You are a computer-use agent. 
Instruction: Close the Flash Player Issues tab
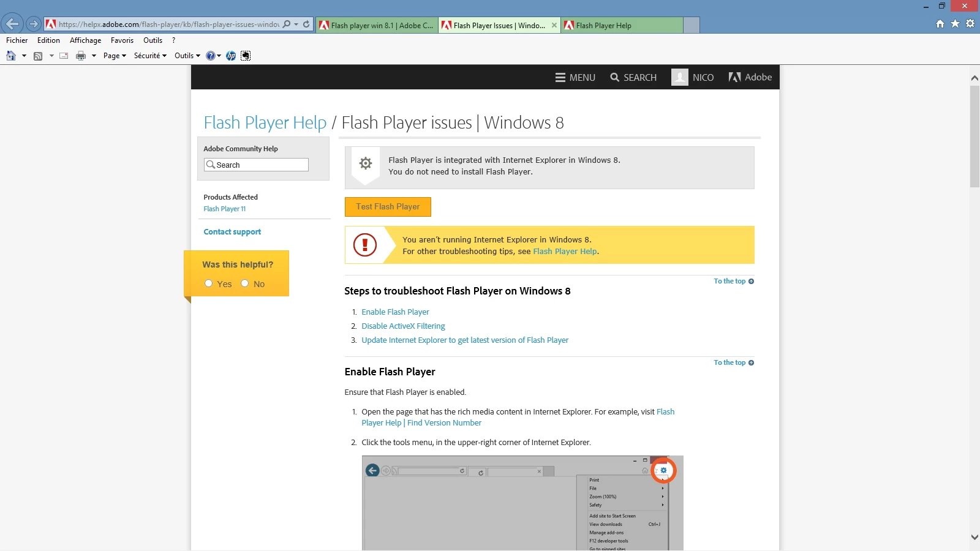click(554, 25)
